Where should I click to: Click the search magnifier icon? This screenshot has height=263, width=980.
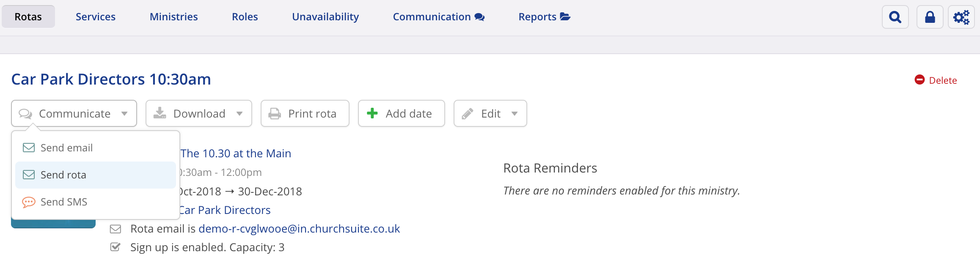tap(895, 17)
